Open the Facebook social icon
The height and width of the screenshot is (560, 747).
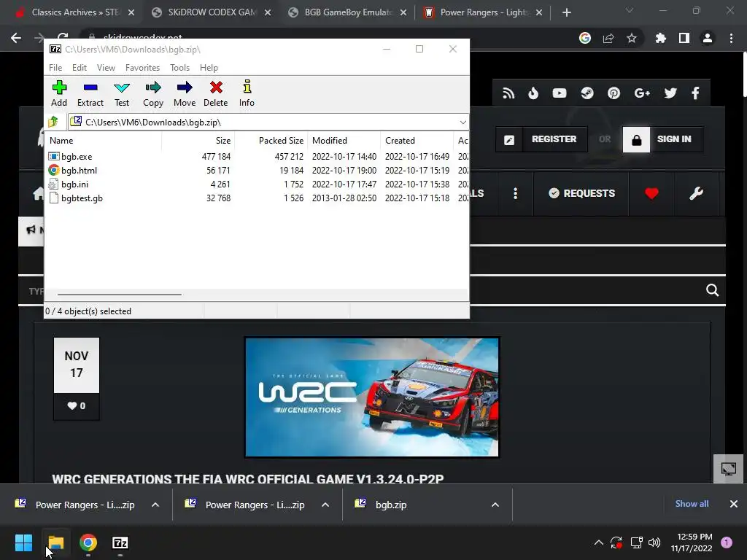point(695,93)
